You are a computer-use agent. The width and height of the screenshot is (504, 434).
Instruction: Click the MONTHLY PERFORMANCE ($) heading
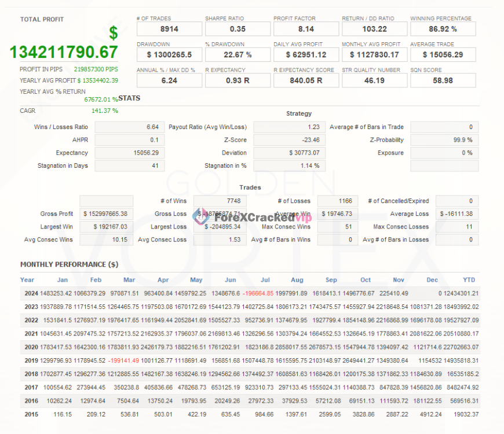pos(68,264)
